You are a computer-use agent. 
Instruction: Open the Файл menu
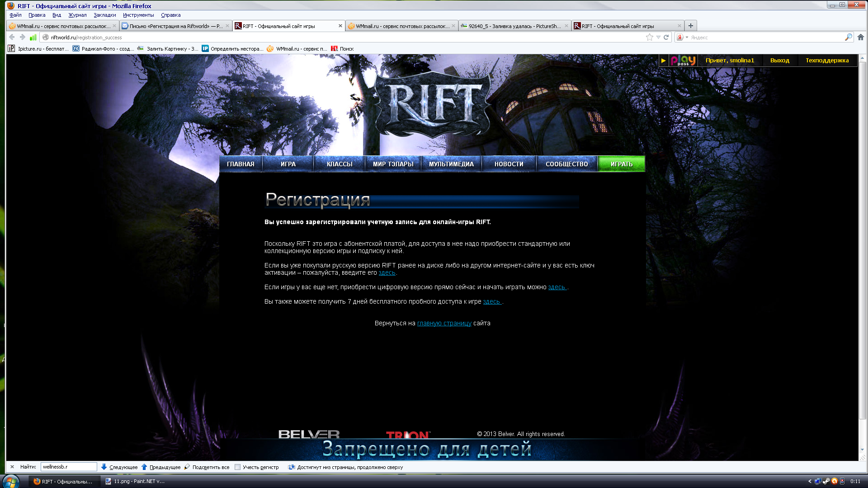coord(15,15)
